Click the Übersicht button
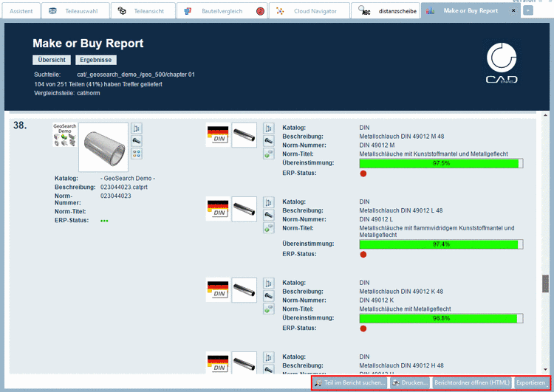This screenshot has width=554, height=392. (x=52, y=60)
